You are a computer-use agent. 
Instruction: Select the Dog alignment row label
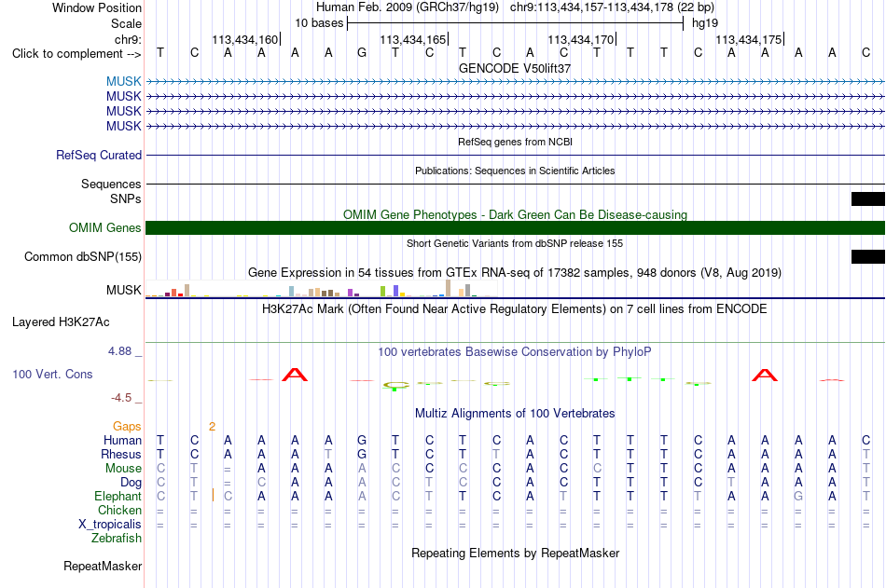[131, 483]
